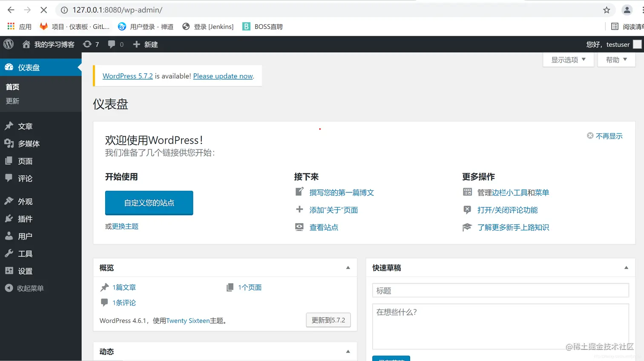Follow the Please update now link
Image resolution: width=644 pixels, height=361 pixels.
click(223, 76)
